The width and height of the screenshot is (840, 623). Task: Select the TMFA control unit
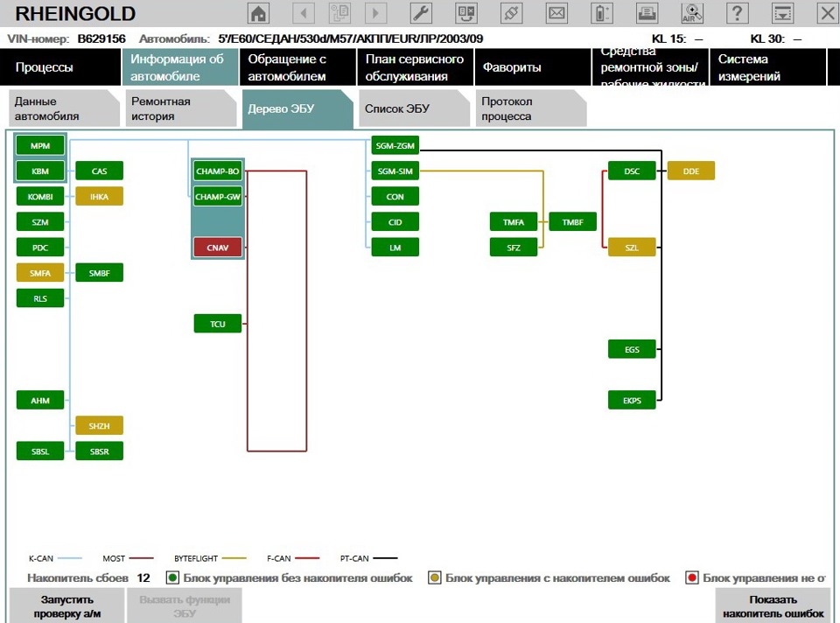click(514, 221)
